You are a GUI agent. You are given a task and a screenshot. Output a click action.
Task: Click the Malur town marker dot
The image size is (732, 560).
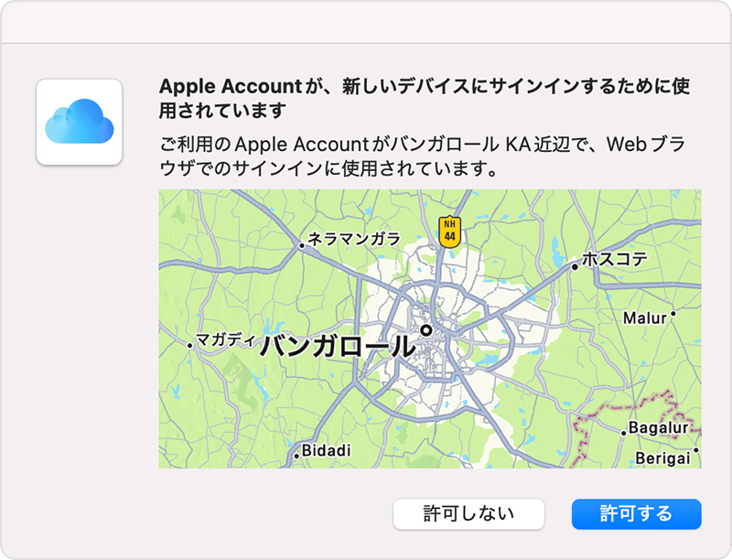(x=673, y=314)
